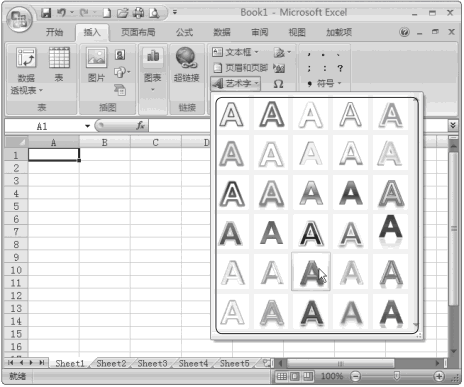
Task: Open the Text Box (文本框) dropdown arrow
Action: [x=257, y=52]
